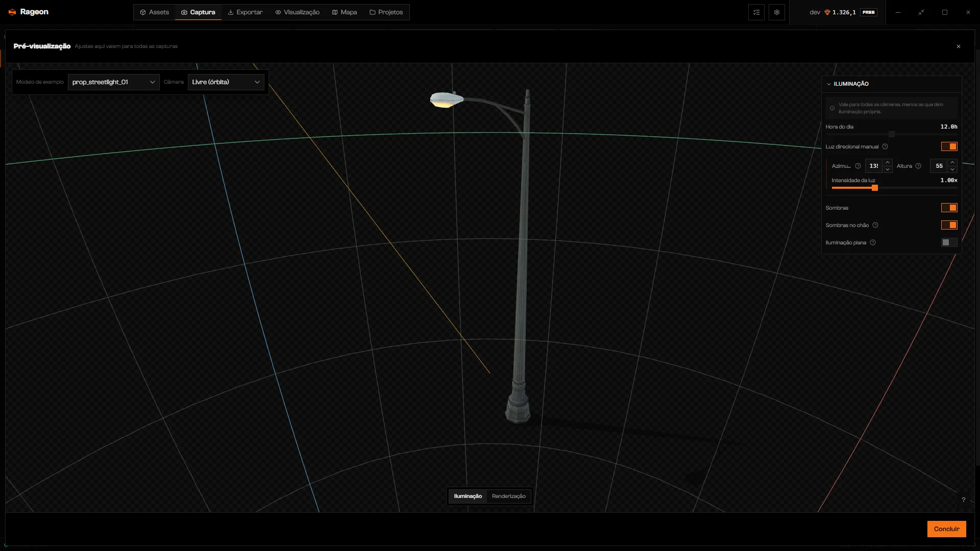Disable the Sombras toggle
The height and width of the screenshot is (551, 980).
click(949, 208)
